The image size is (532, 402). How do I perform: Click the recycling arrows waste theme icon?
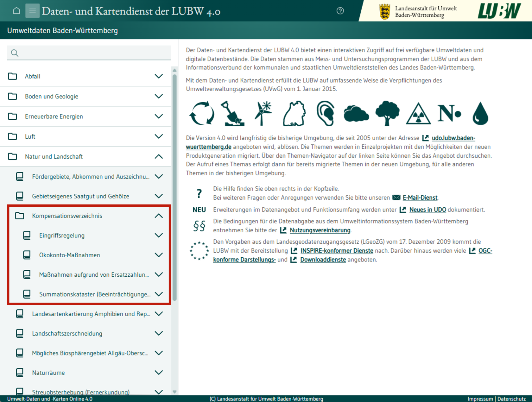(x=201, y=113)
